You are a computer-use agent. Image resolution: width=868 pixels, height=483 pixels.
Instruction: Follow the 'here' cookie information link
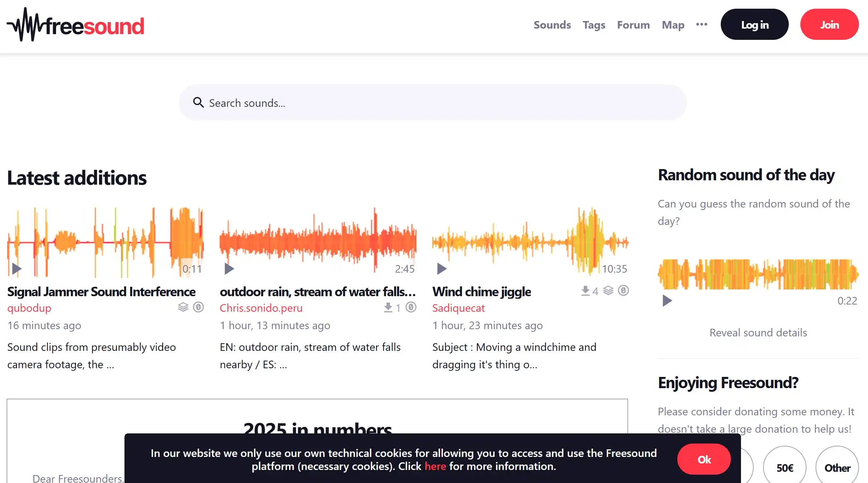(435, 466)
